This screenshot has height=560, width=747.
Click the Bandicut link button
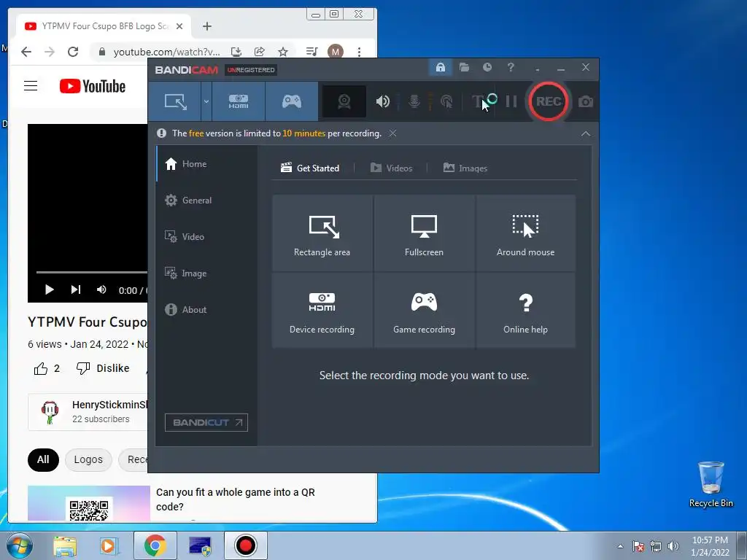point(206,422)
